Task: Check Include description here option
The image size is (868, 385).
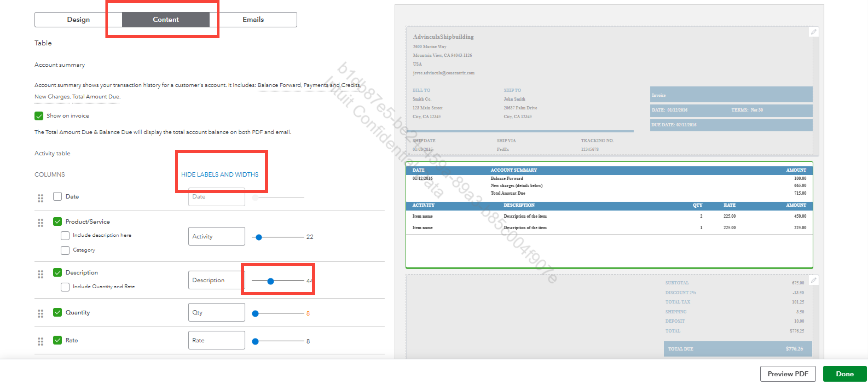Action: pyautogui.click(x=65, y=236)
